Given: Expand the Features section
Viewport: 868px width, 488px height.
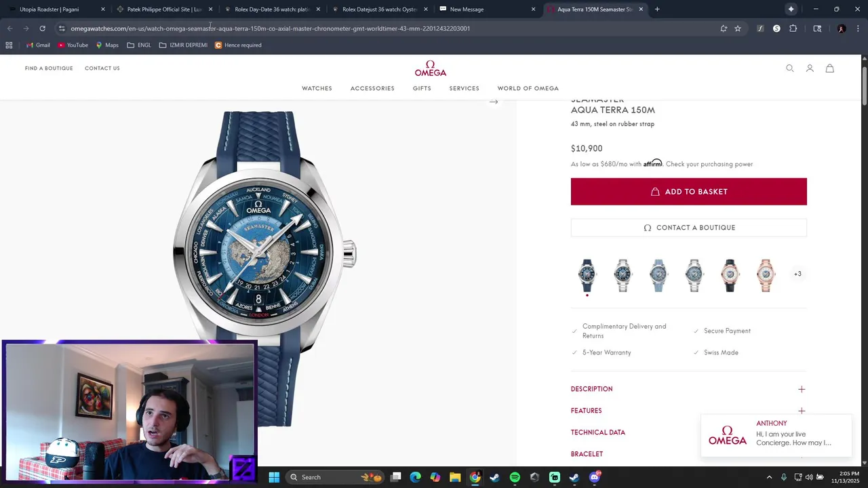Looking at the screenshot, I should [x=688, y=411].
